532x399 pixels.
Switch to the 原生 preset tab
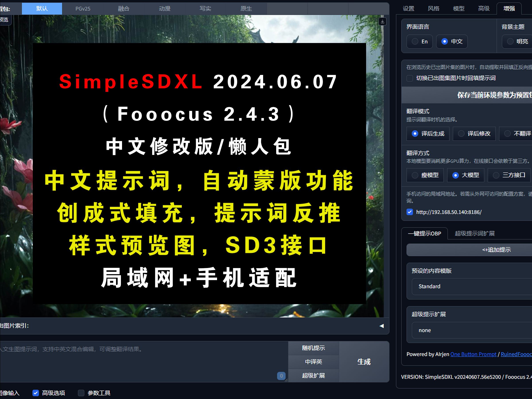[246, 9]
